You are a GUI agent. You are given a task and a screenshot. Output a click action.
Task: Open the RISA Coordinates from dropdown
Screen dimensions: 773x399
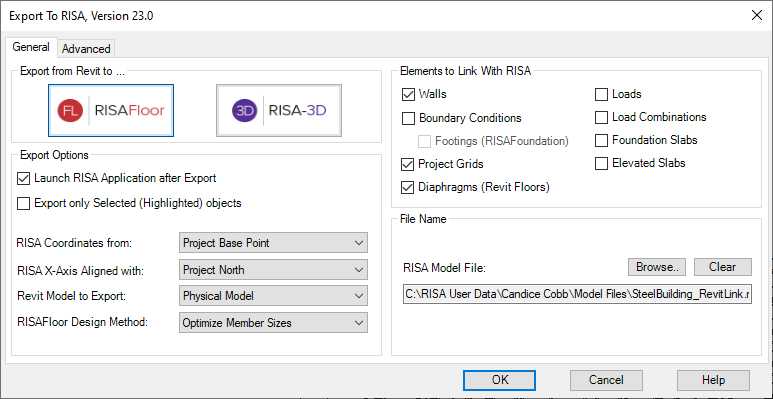[274, 243]
